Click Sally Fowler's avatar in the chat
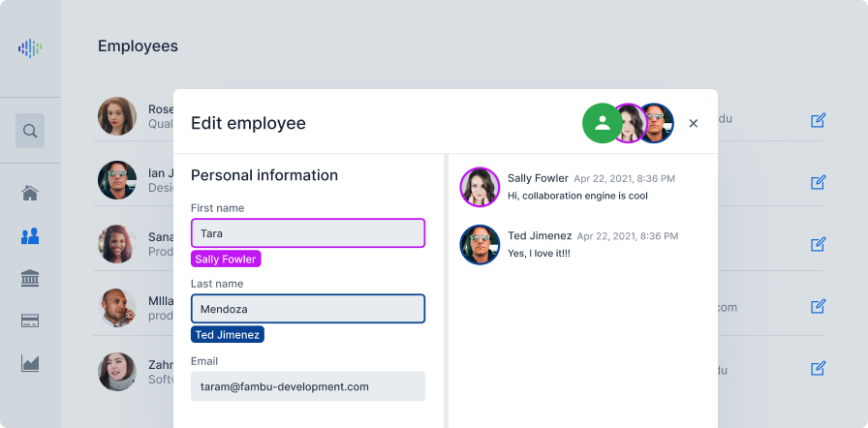The width and height of the screenshot is (868, 428). [x=480, y=187]
